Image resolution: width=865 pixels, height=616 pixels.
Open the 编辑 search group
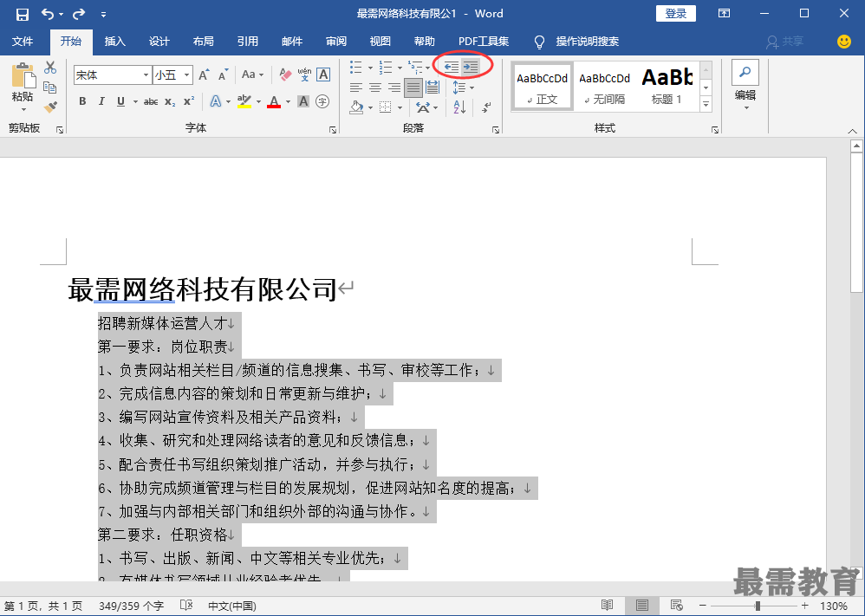click(745, 86)
